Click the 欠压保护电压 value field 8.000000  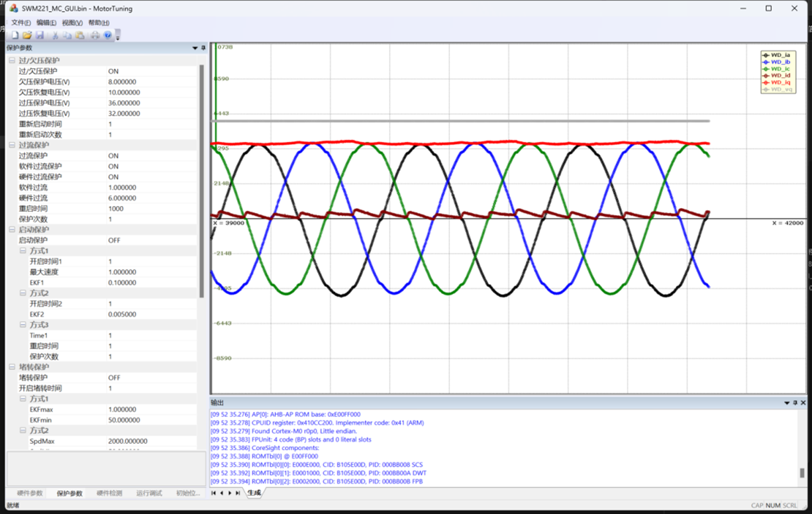tap(152, 81)
